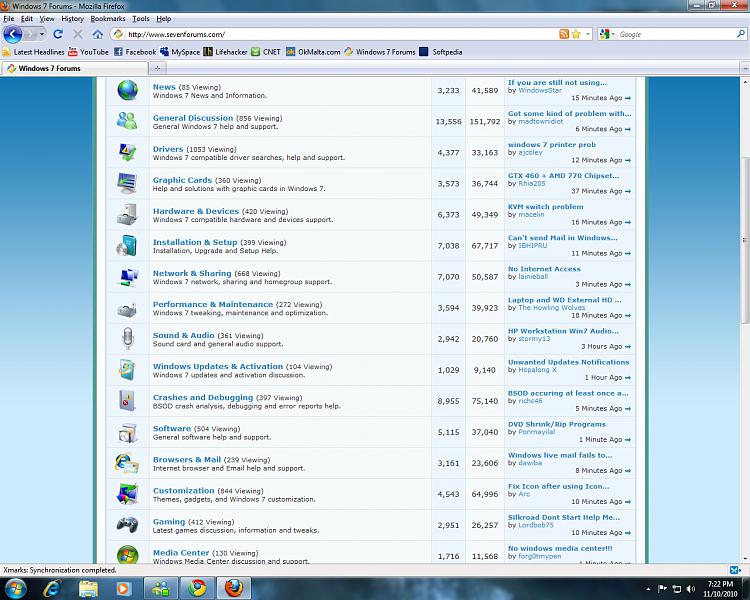Click the Drivers forum icon
750x600 pixels.
[128, 152]
